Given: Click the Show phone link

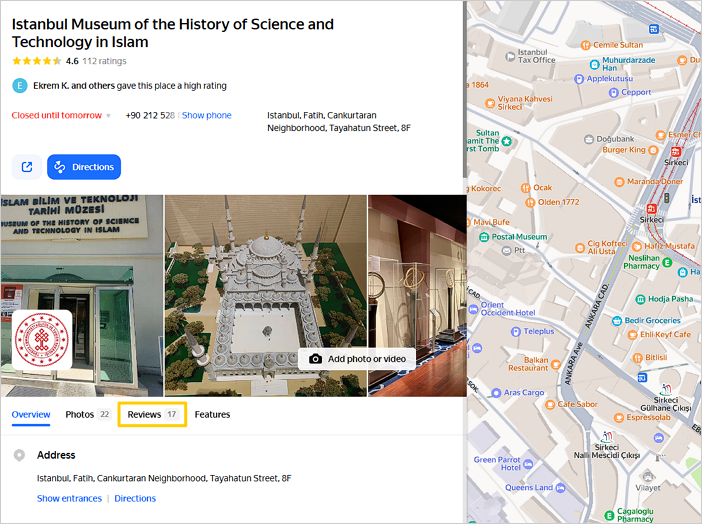Looking at the screenshot, I should click(x=206, y=116).
